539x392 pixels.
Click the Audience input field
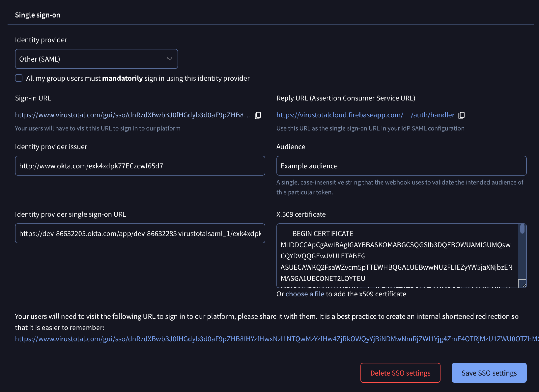(x=401, y=166)
